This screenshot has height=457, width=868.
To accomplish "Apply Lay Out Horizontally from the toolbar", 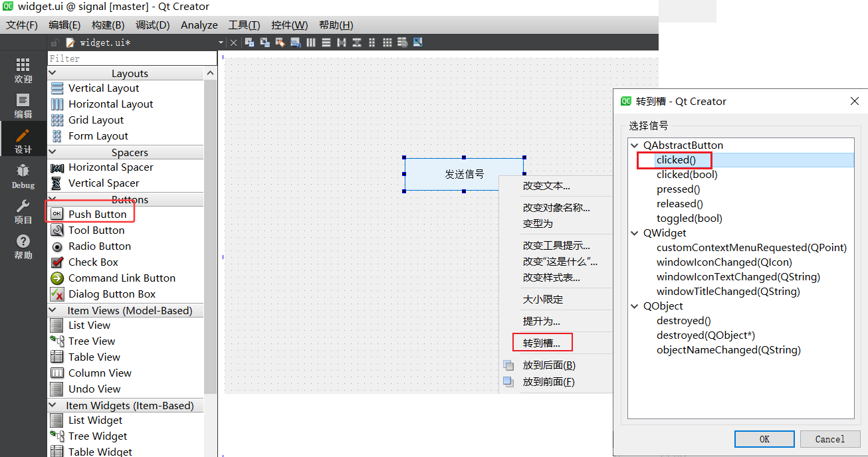I will [310, 43].
